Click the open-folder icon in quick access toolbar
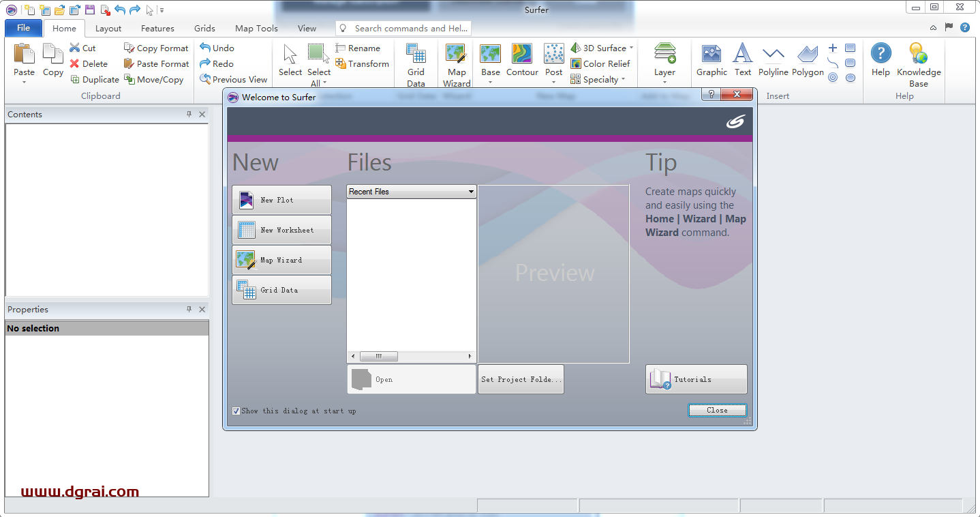This screenshot has height=517, width=980. click(60, 10)
